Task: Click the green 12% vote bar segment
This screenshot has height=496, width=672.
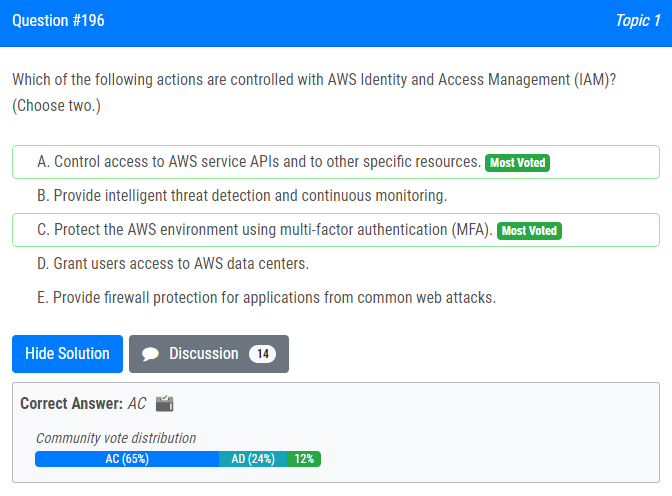Action: coord(304,459)
